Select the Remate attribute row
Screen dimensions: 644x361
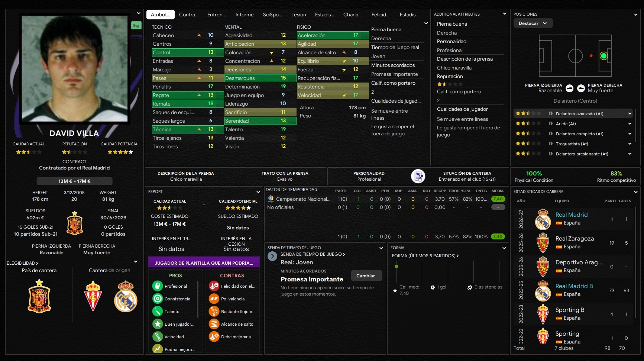pos(188,104)
